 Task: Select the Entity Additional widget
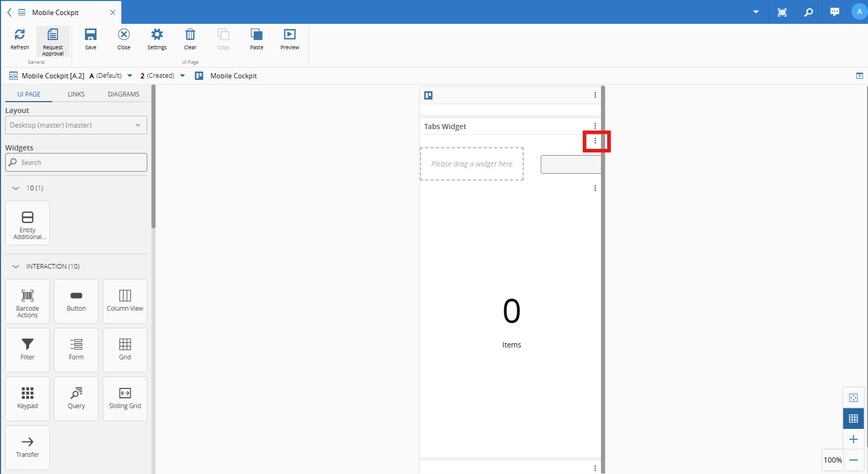pos(27,223)
